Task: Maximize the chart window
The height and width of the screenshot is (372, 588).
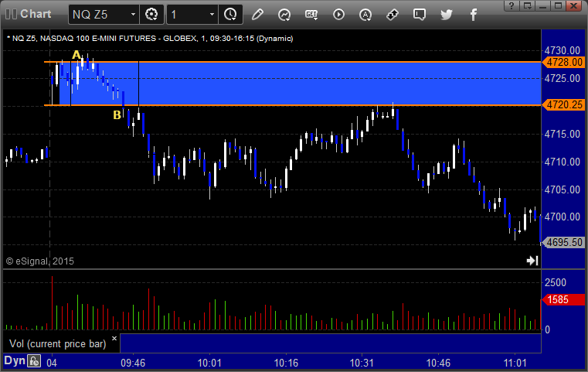Action: 558,5
